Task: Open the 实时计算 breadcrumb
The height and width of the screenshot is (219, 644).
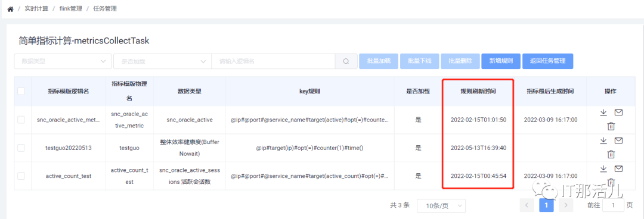Action: 36,8
